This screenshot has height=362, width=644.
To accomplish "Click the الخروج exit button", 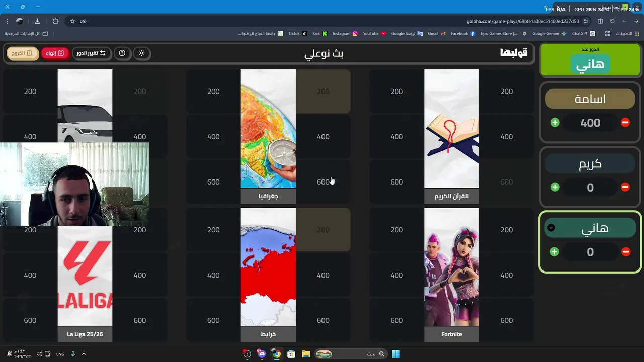I will [x=22, y=53].
